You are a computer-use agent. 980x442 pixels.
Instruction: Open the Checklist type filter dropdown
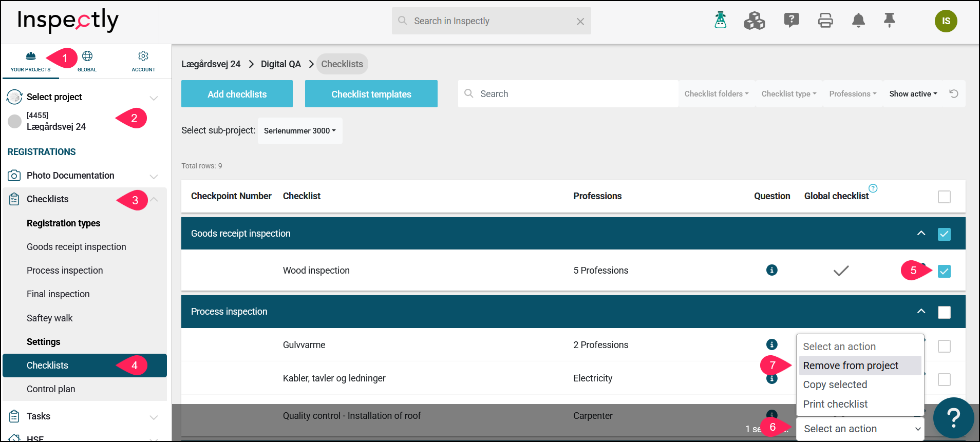coord(789,94)
